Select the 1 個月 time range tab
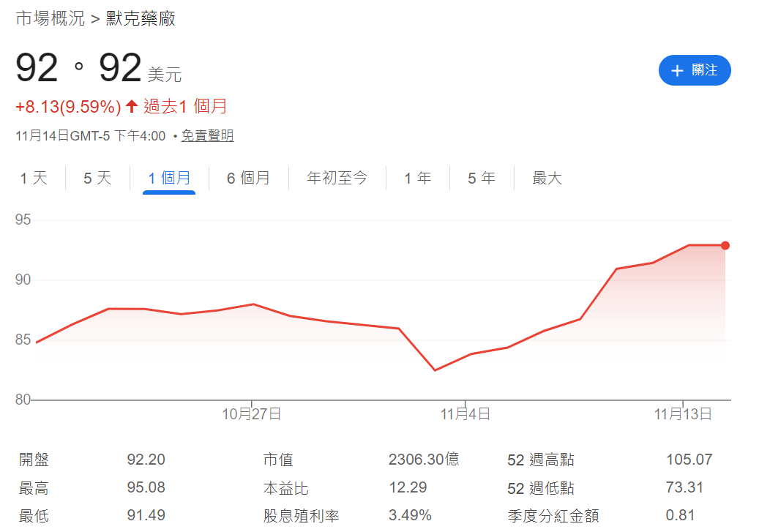 coord(169,177)
